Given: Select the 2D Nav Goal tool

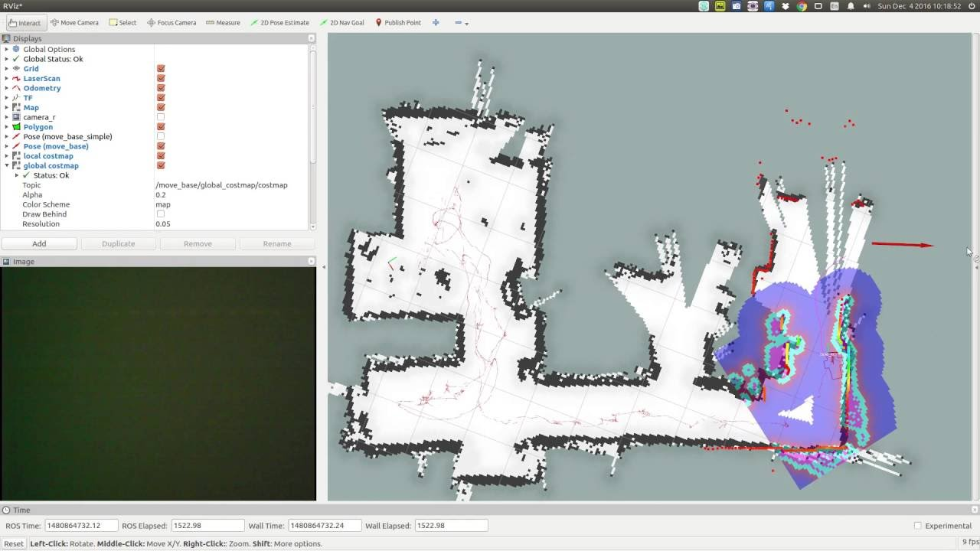Looking at the screenshot, I should (x=341, y=23).
